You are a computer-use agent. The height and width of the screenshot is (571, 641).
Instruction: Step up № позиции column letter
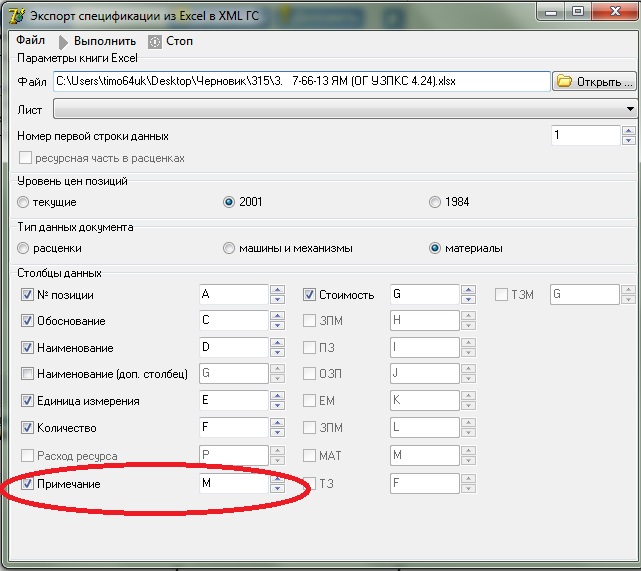pos(277,290)
